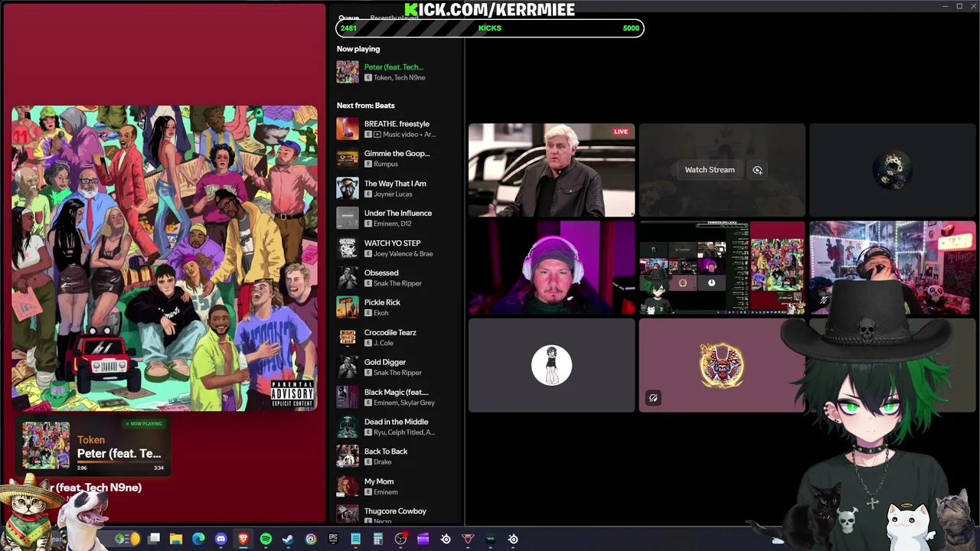Open the Notepad taskbar icon
The width and height of the screenshot is (980, 551).
coord(355,539)
